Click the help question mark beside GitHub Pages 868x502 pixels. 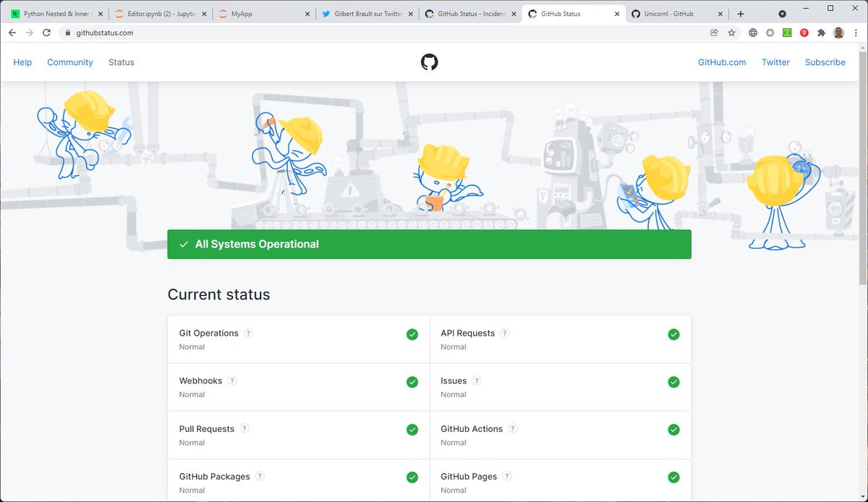(x=507, y=477)
